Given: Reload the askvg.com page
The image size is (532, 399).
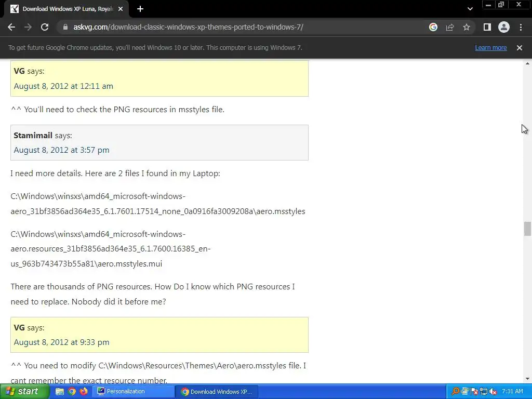Looking at the screenshot, I should [45, 27].
